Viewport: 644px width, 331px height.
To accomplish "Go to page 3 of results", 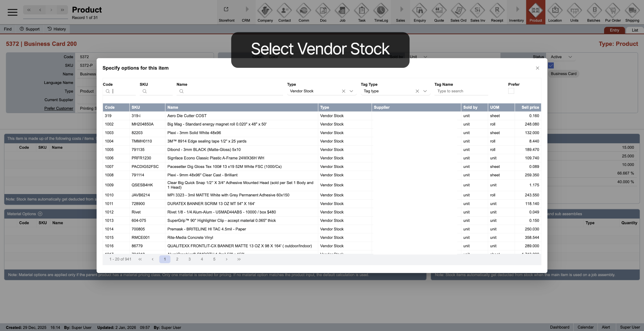I will [x=190, y=259].
